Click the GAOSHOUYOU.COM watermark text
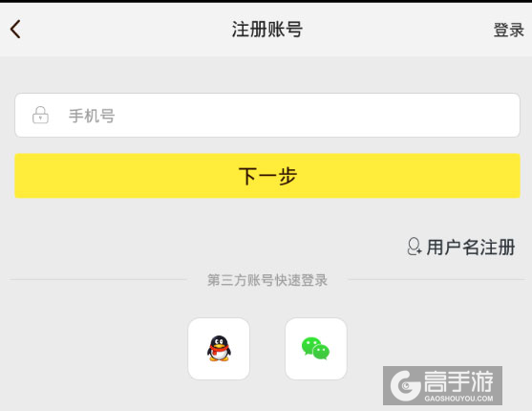 [458, 398]
